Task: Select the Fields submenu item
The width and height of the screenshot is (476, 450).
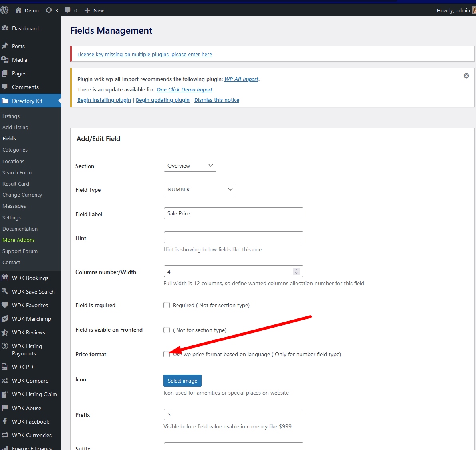Action: [10, 138]
